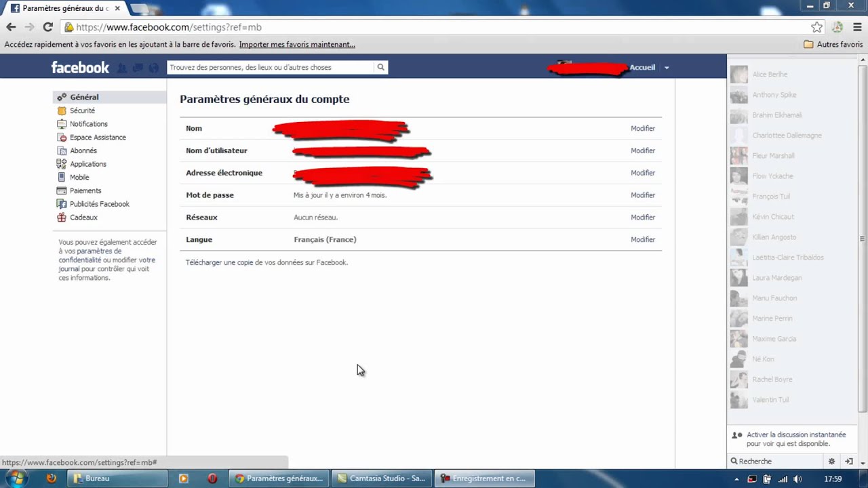Switch to Enregistrement en cours window
868x488 pixels.
tap(486, 479)
